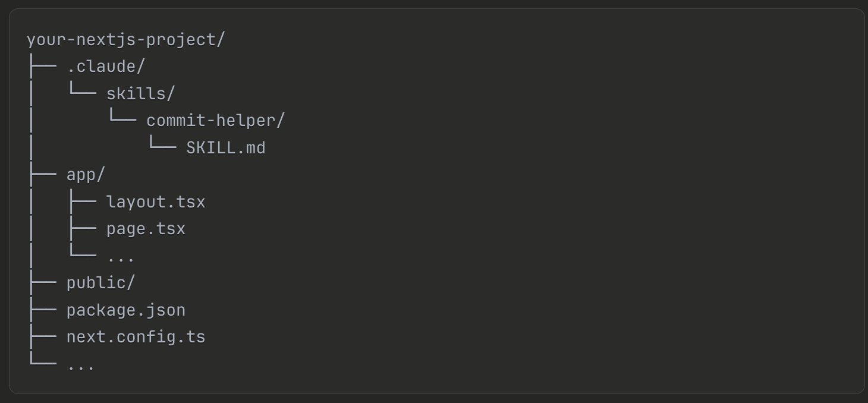
Task: Select the app/ directory entry
Action: pyautogui.click(x=86, y=175)
